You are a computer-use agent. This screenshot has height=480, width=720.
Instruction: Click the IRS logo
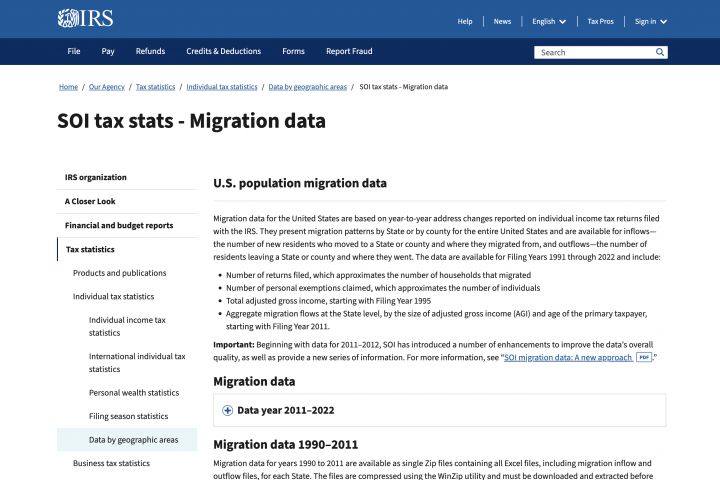coord(85,18)
